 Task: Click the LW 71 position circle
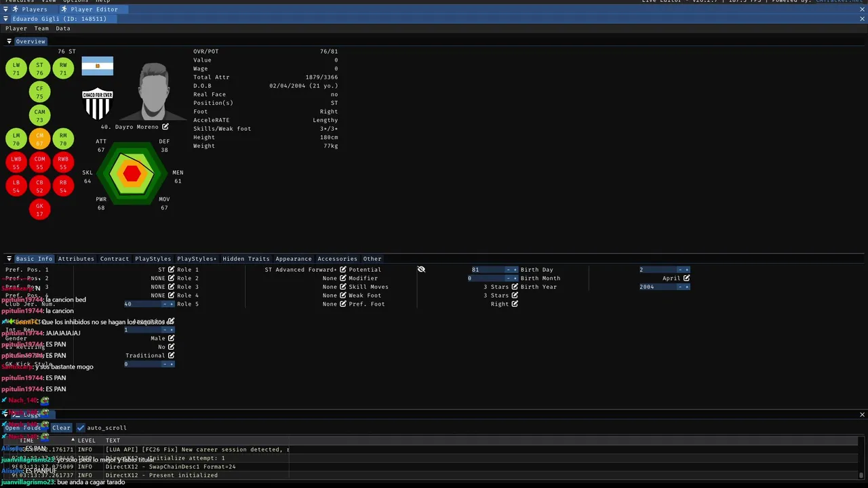click(x=16, y=68)
